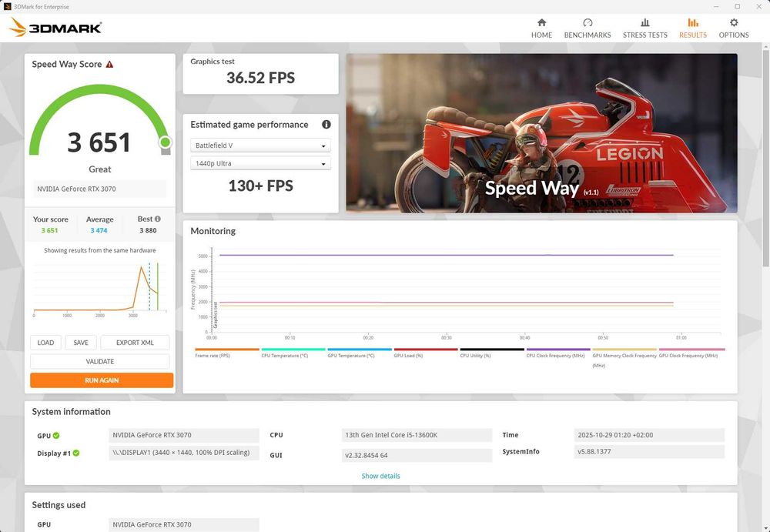Click the Speed Way Score warning icon
Viewport: 770px width, 532px height.
(109, 65)
